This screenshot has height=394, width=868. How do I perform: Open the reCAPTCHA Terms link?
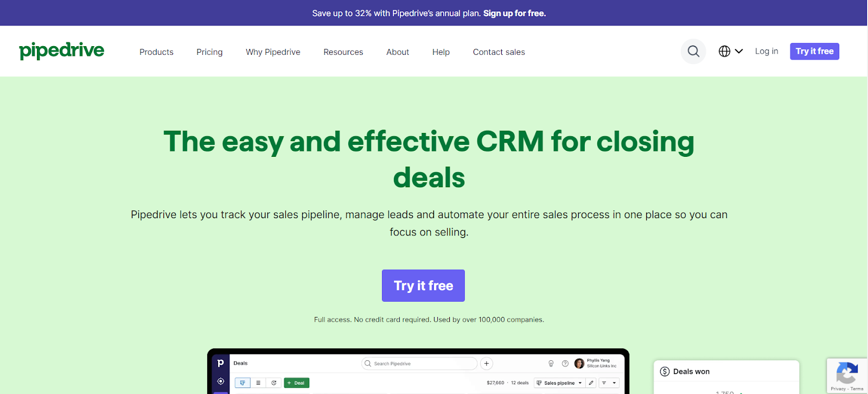[x=857, y=389]
